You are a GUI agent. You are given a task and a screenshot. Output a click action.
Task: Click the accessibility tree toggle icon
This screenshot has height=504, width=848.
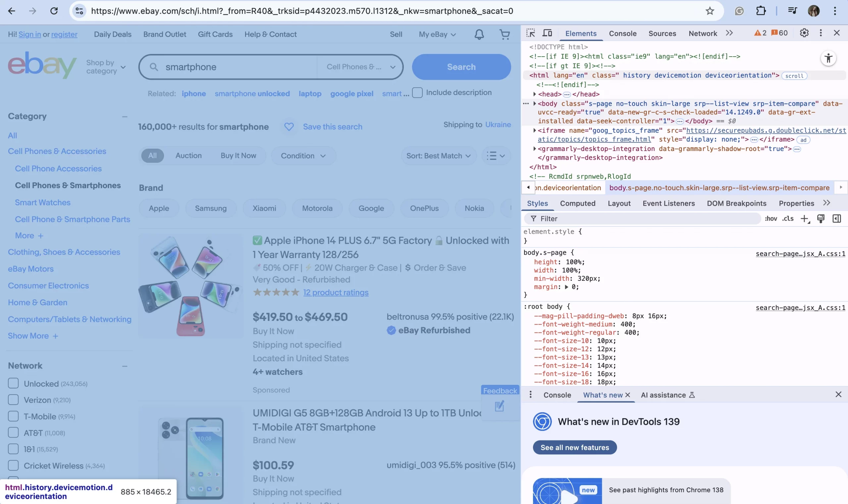click(x=828, y=58)
